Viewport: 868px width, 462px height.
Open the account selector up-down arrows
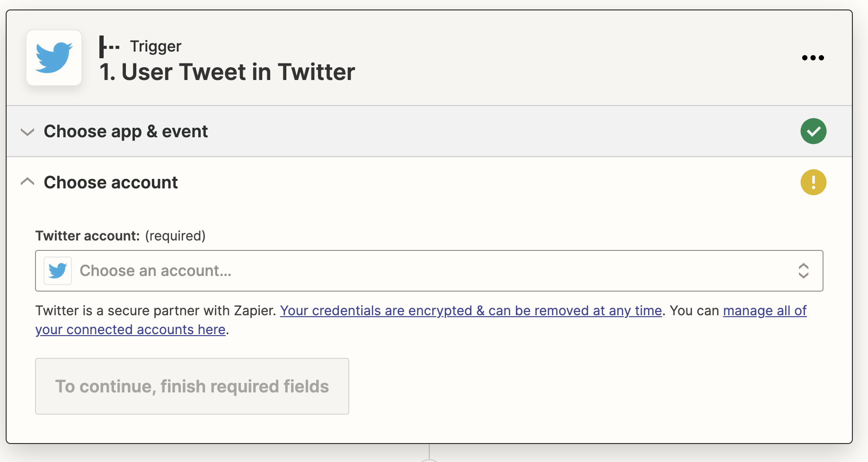(x=803, y=271)
